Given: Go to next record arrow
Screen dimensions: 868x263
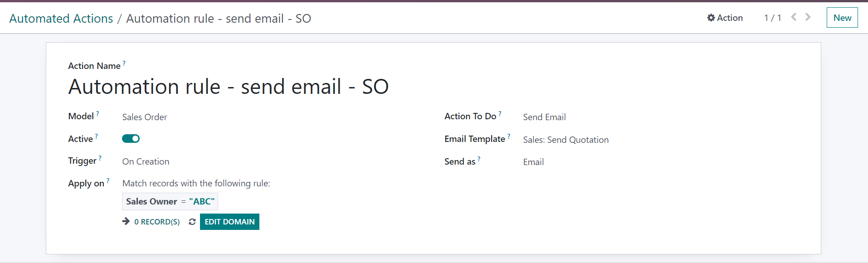Looking at the screenshot, I should click(x=808, y=17).
